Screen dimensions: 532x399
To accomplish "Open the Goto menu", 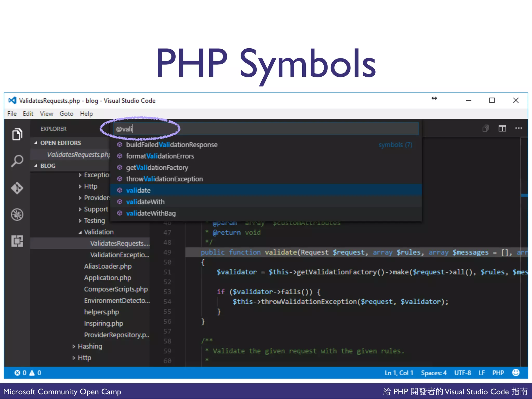I will point(66,114).
